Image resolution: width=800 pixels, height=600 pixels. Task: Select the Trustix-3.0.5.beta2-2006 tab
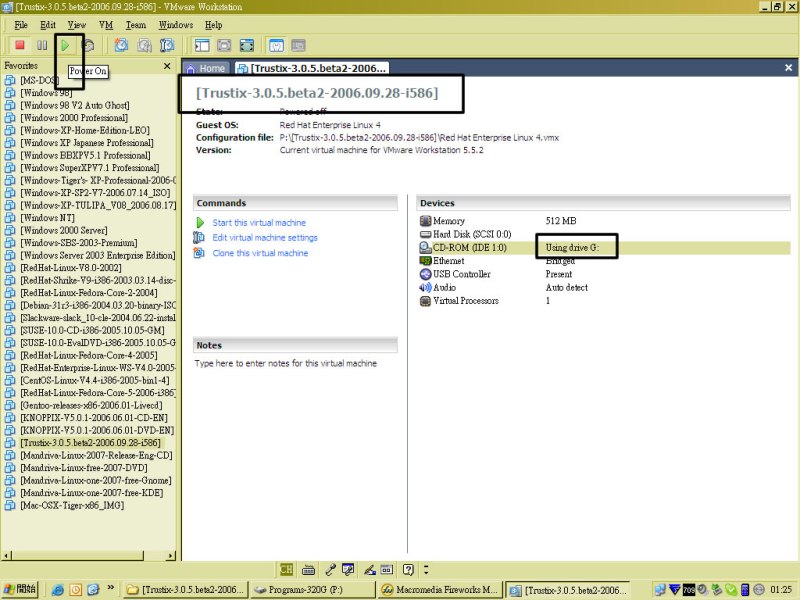coord(312,68)
